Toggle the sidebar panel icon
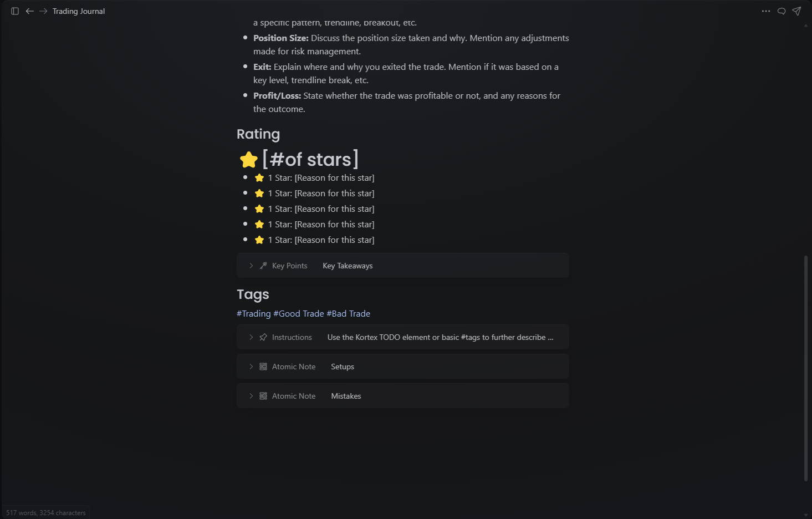Viewport: 812px width, 519px height. [x=15, y=11]
